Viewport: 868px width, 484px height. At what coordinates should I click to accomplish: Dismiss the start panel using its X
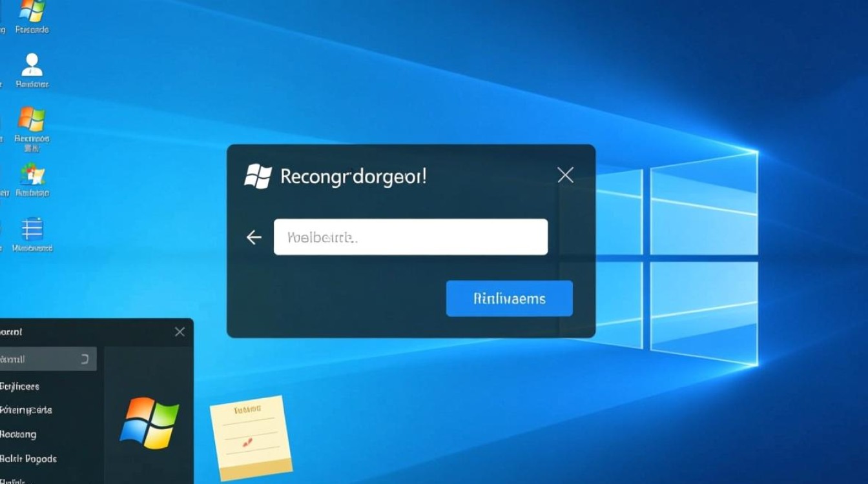[x=180, y=332]
